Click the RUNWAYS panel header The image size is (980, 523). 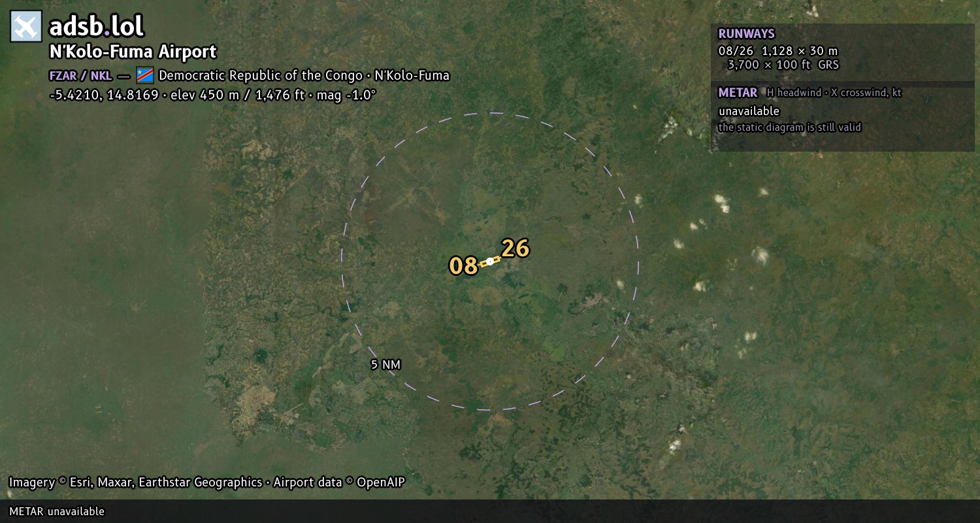point(746,34)
